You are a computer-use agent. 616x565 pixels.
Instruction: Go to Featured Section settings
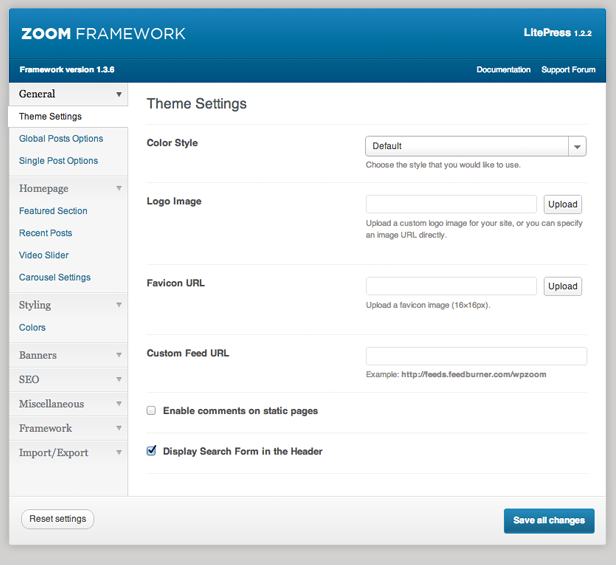53,211
